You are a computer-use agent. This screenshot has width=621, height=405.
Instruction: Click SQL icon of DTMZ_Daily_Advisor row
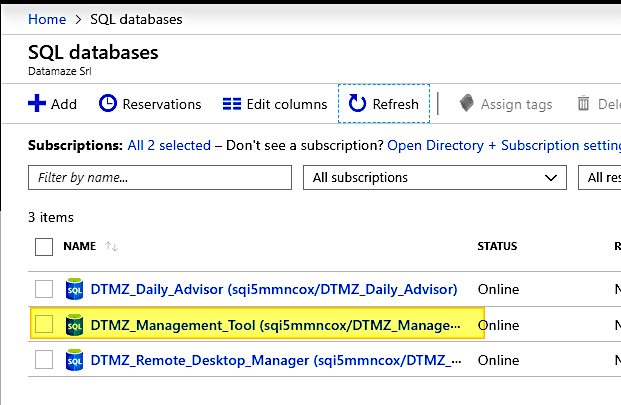[x=74, y=289]
